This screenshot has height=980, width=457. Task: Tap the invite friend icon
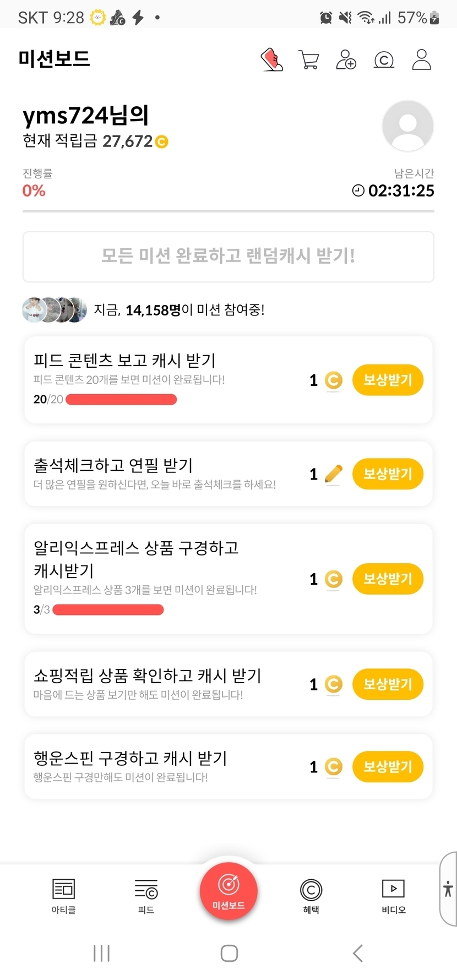point(346,59)
